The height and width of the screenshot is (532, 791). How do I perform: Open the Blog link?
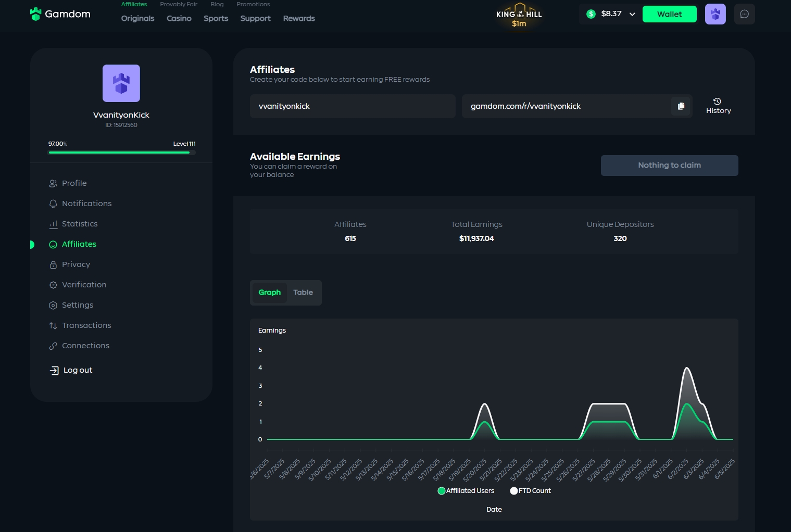[x=217, y=4]
